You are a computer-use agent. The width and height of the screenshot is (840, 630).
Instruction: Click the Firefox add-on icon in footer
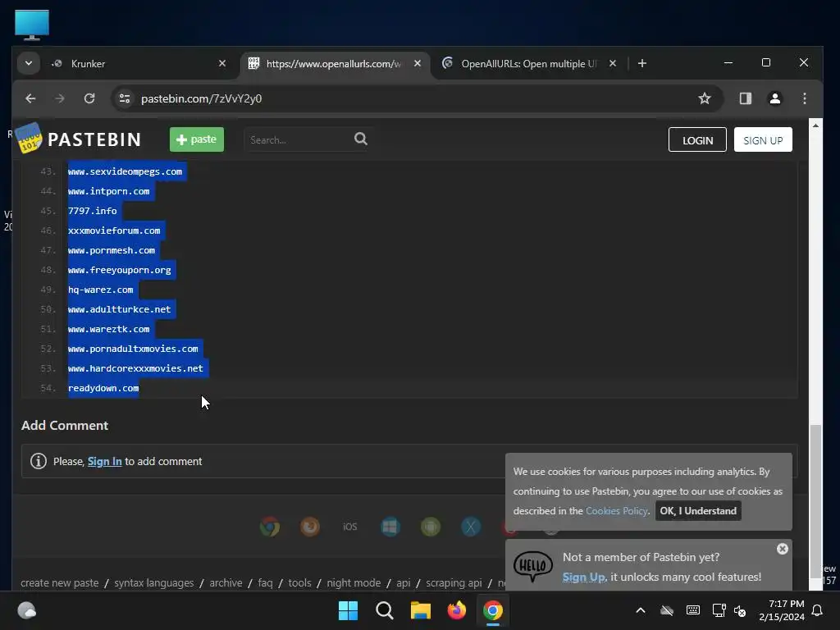tap(309, 527)
